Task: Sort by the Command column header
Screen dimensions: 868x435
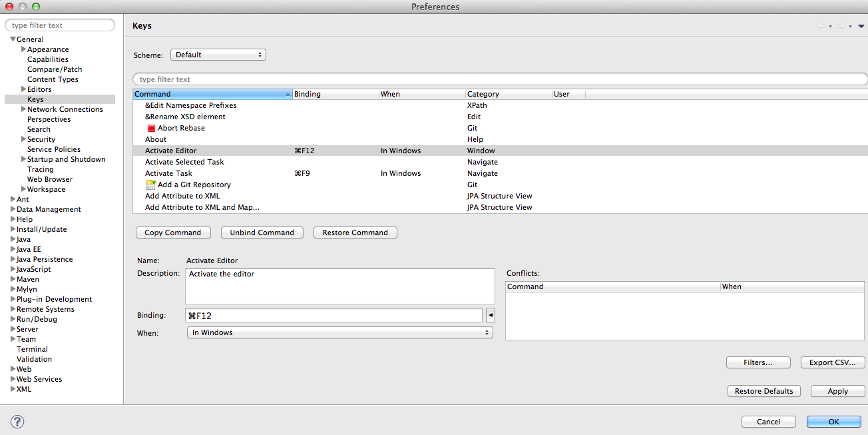Action: click(212, 94)
